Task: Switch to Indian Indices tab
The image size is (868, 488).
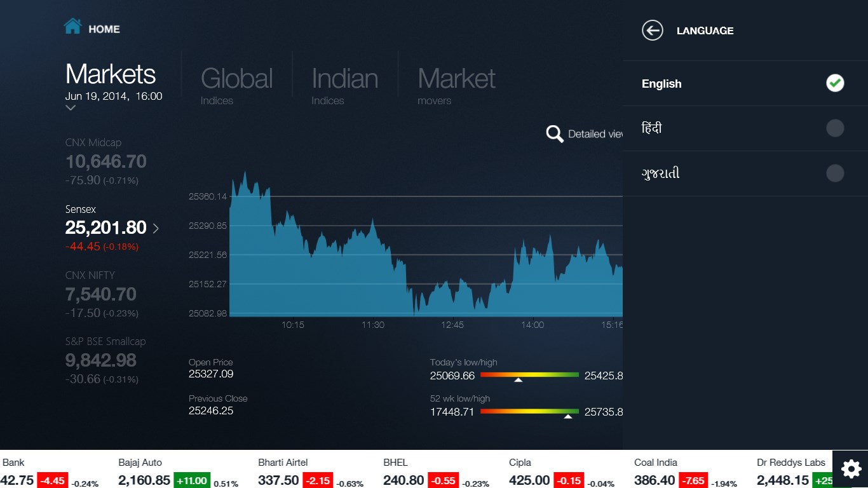Action: pos(344,86)
